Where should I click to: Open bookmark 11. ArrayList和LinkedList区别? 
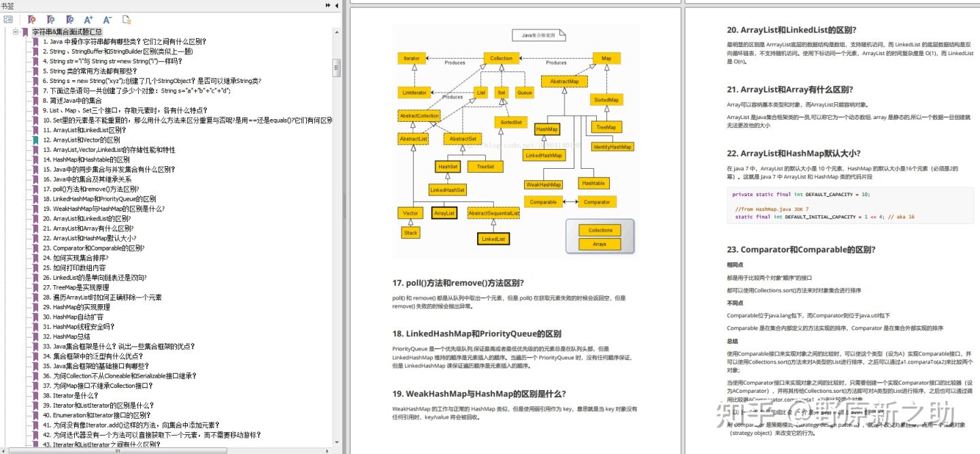84,130
